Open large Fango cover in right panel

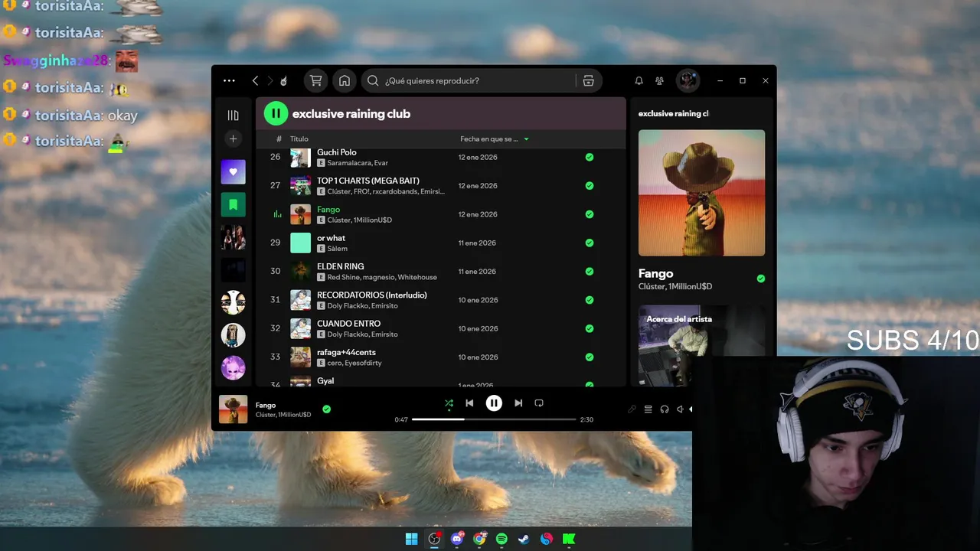[701, 193]
